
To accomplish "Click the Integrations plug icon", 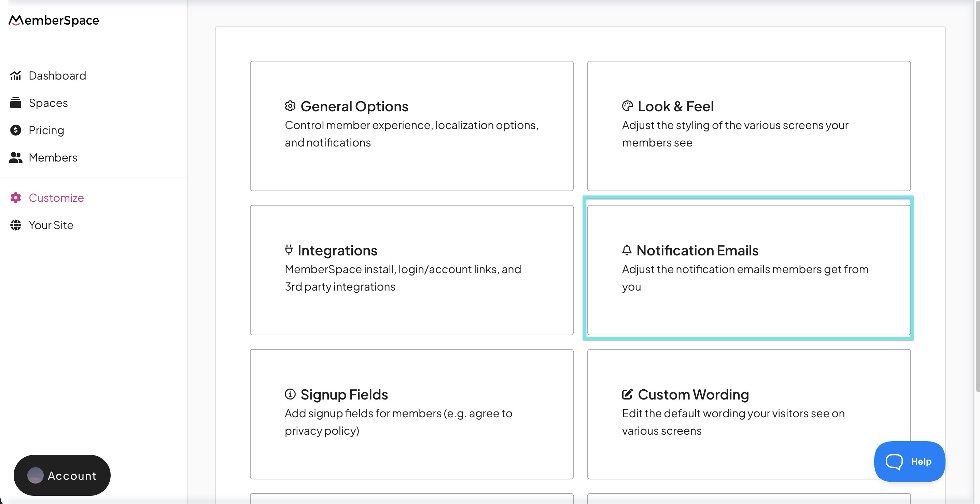I will coord(289,250).
